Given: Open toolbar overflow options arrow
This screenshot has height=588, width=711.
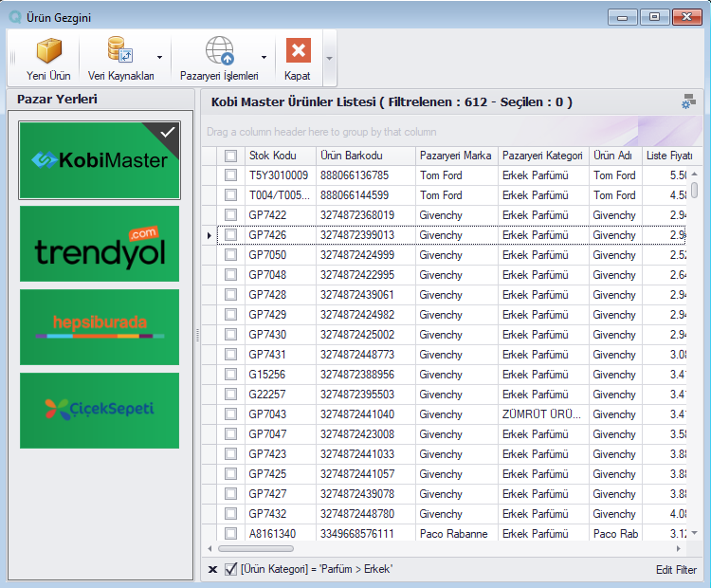Looking at the screenshot, I should point(330,58).
